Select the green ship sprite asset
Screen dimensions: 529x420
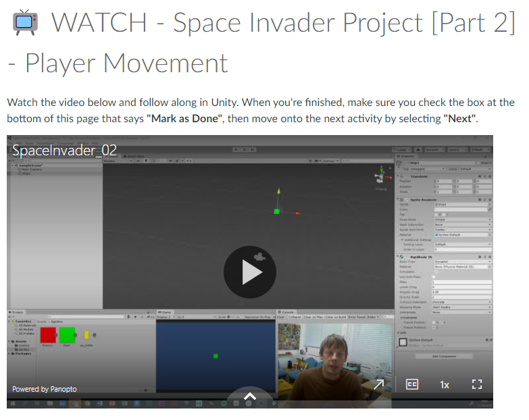coord(67,335)
